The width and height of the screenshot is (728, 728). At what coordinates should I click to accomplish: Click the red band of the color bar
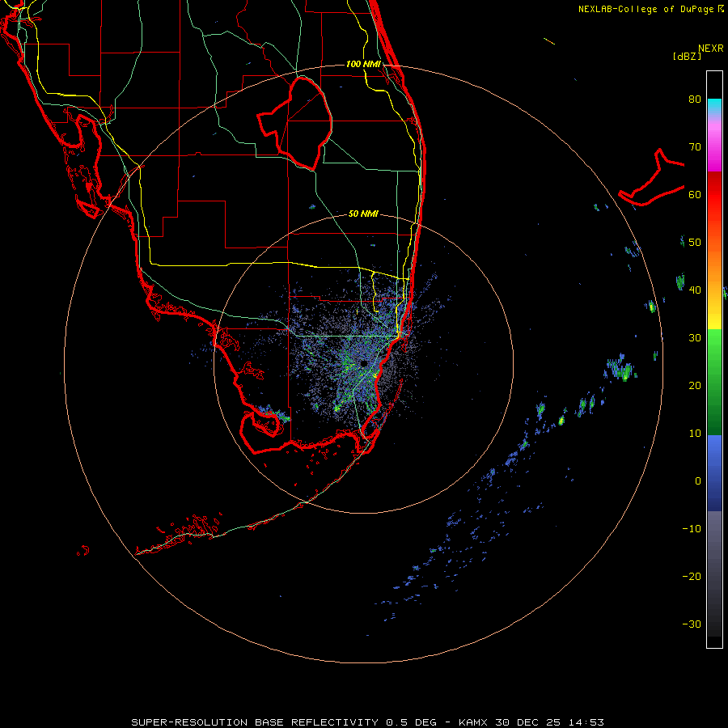coord(714,195)
